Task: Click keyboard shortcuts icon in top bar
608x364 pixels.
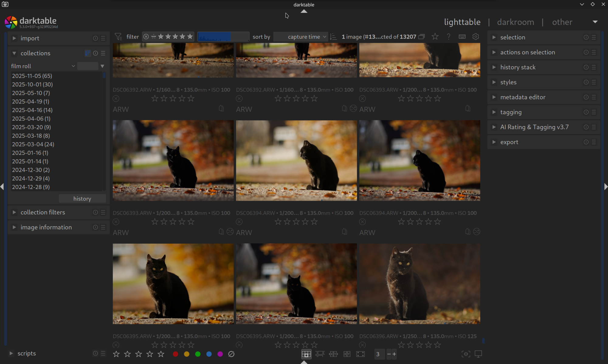Action: click(462, 37)
